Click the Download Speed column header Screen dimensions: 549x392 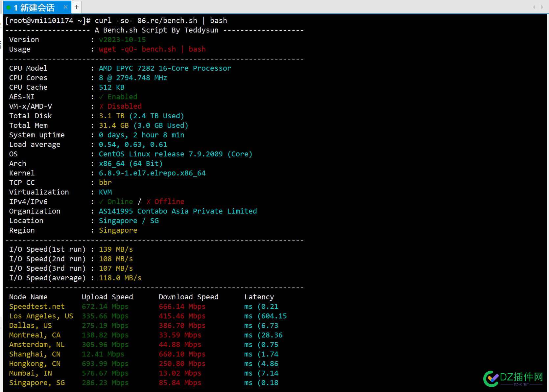pos(189,297)
